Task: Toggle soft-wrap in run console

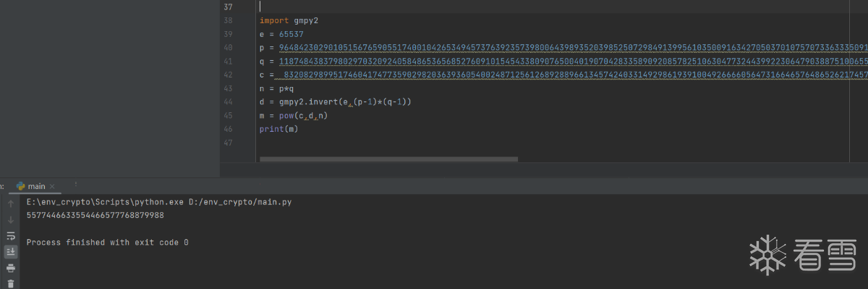Action: coord(11,235)
